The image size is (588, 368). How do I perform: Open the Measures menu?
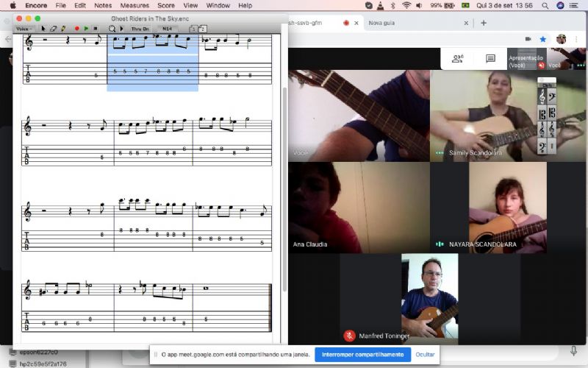[x=135, y=5]
